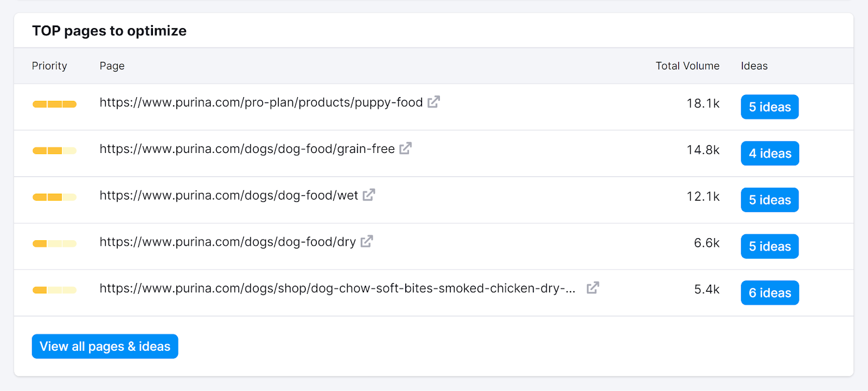Image resolution: width=868 pixels, height=391 pixels.
Task: Open the dog-chow-soft-bites page via external link icon
Action: tap(593, 288)
